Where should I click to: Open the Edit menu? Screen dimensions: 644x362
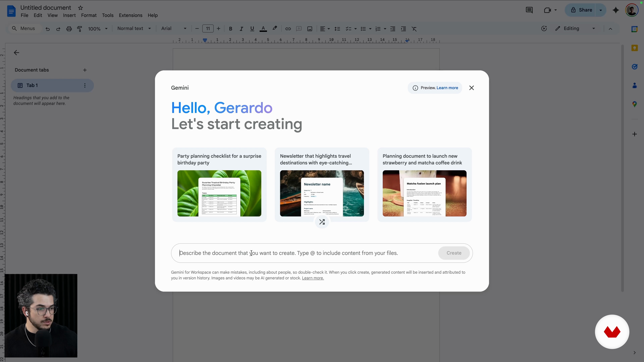pyautogui.click(x=38, y=15)
